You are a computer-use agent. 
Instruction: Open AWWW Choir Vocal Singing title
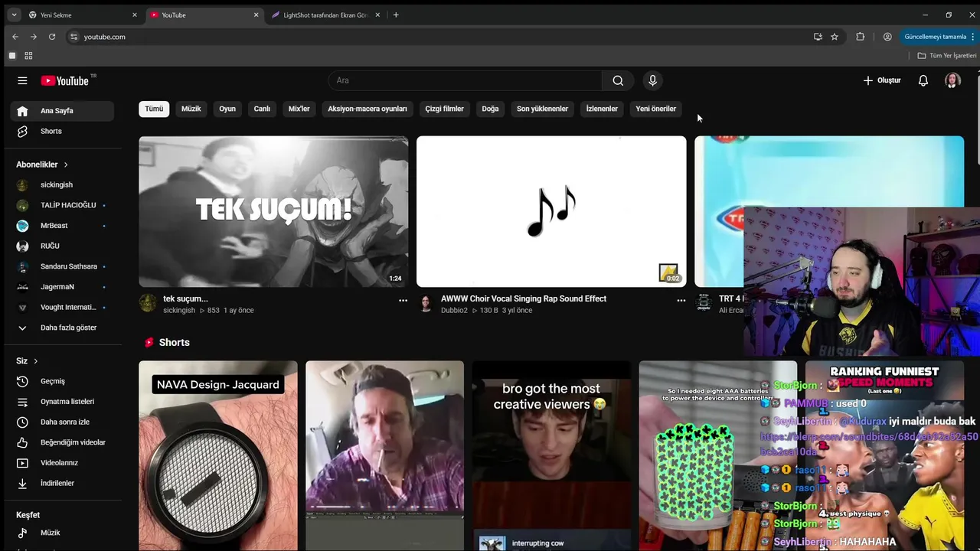(524, 298)
